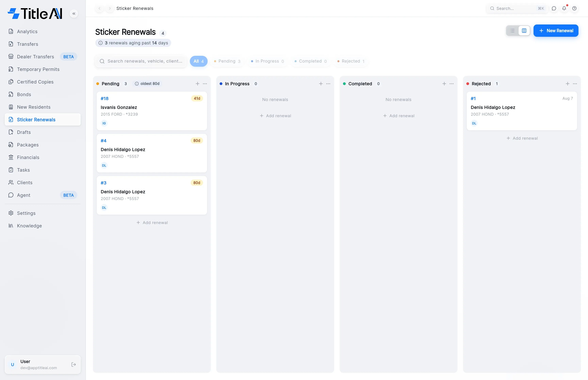Click the New Renewal button
588x380 pixels.
pyautogui.click(x=556, y=31)
